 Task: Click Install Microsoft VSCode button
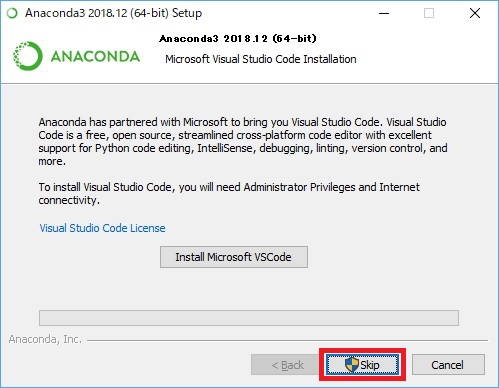(x=234, y=257)
